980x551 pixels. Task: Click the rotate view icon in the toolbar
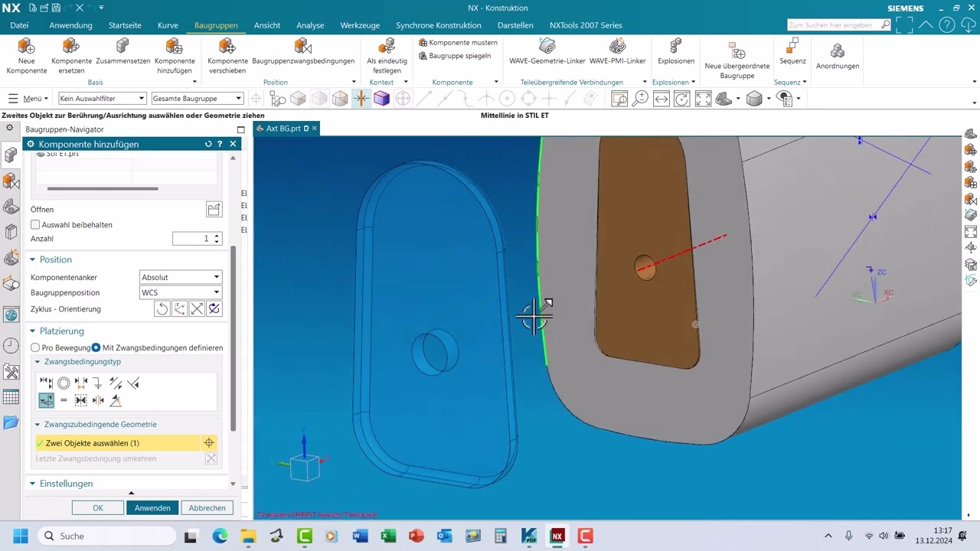(x=681, y=99)
